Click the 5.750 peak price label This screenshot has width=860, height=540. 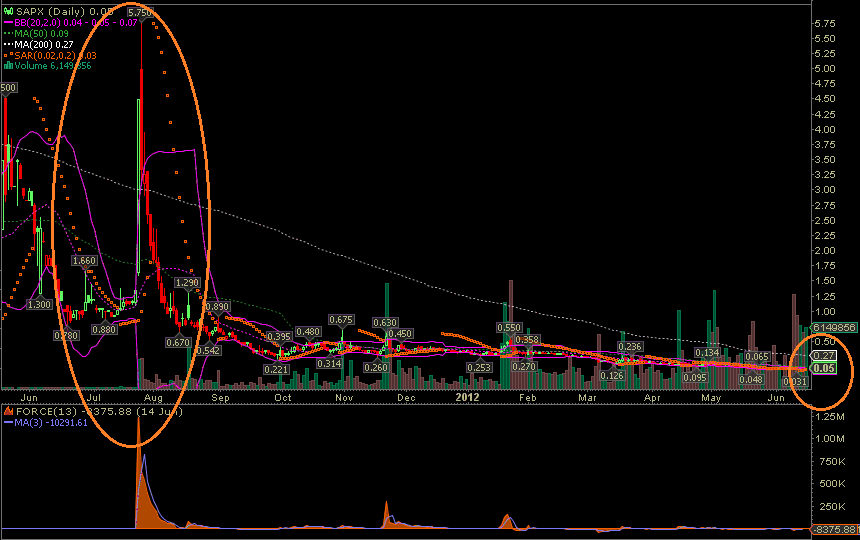tap(140, 12)
